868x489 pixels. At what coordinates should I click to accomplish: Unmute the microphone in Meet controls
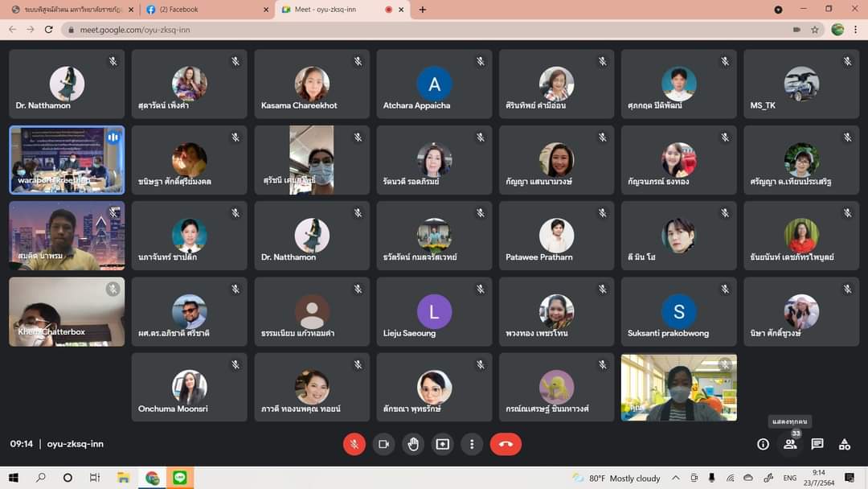pyautogui.click(x=354, y=444)
